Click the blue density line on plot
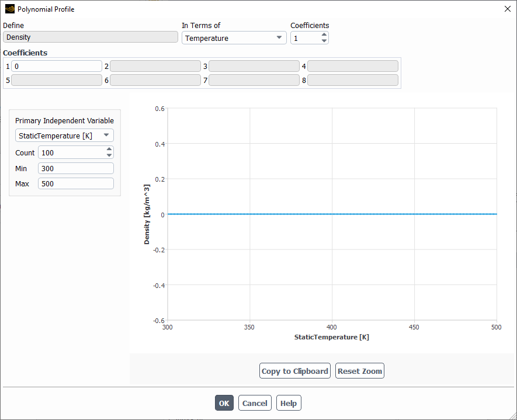 (332, 214)
